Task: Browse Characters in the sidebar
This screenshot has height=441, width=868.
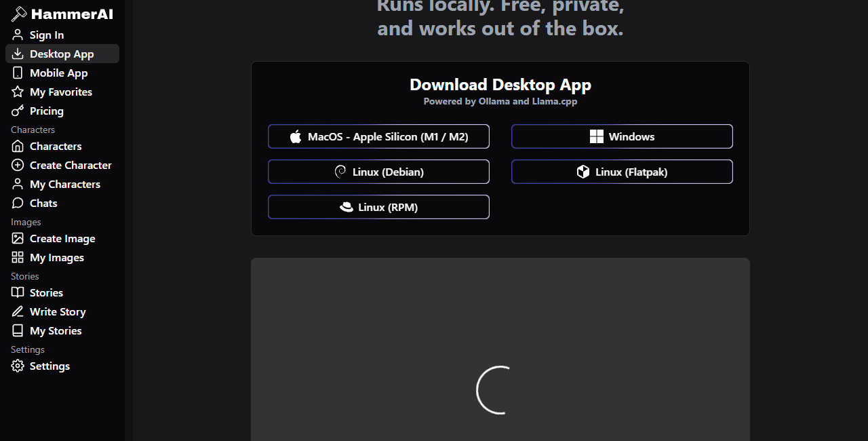Action: click(x=62, y=146)
